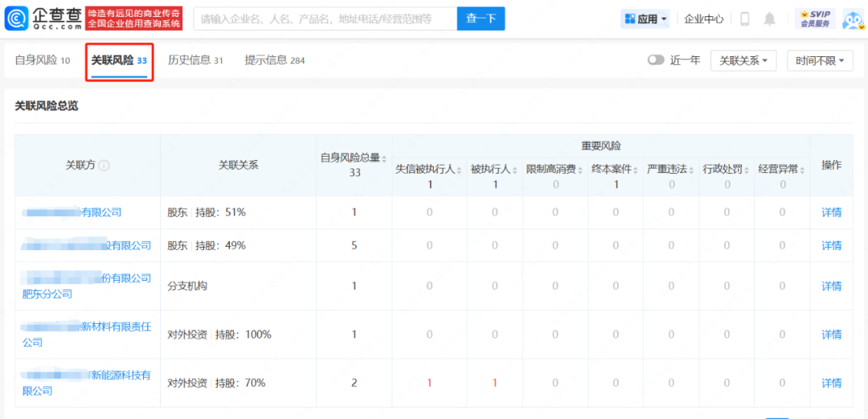This screenshot has height=419, width=868.
Task: Open the 49% shareholder company link
Action: pos(86,245)
